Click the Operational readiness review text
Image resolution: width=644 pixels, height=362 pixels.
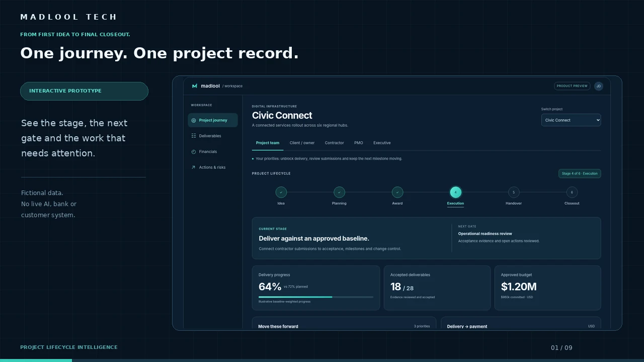click(485, 234)
